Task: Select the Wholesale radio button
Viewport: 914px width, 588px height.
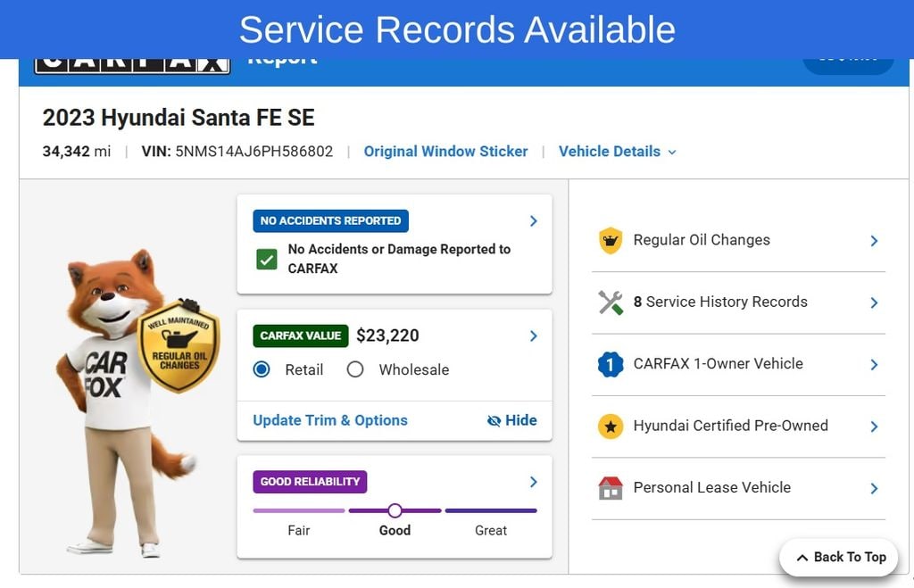Action: point(355,369)
